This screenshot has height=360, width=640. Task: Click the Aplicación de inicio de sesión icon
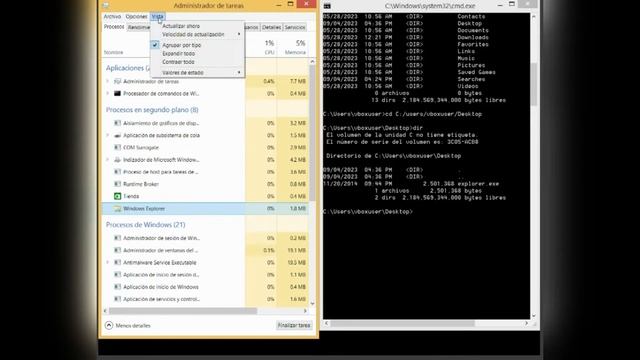tap(118, 275)
